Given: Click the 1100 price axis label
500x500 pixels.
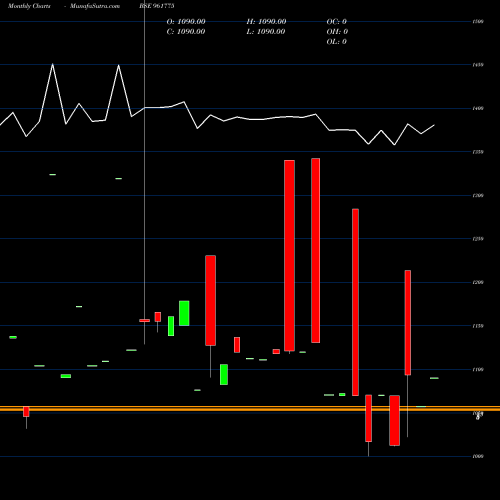Looking at the screenshot, I should (478, 369).
